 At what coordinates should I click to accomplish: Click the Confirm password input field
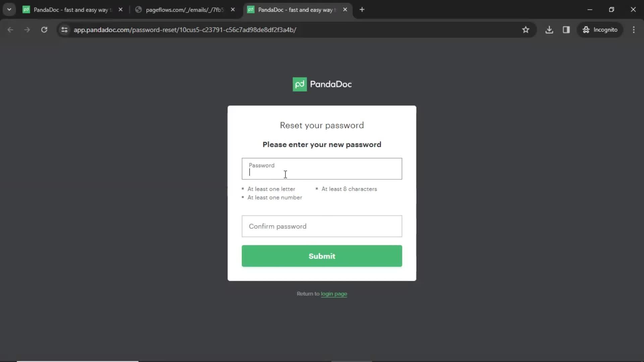point(322,226)
